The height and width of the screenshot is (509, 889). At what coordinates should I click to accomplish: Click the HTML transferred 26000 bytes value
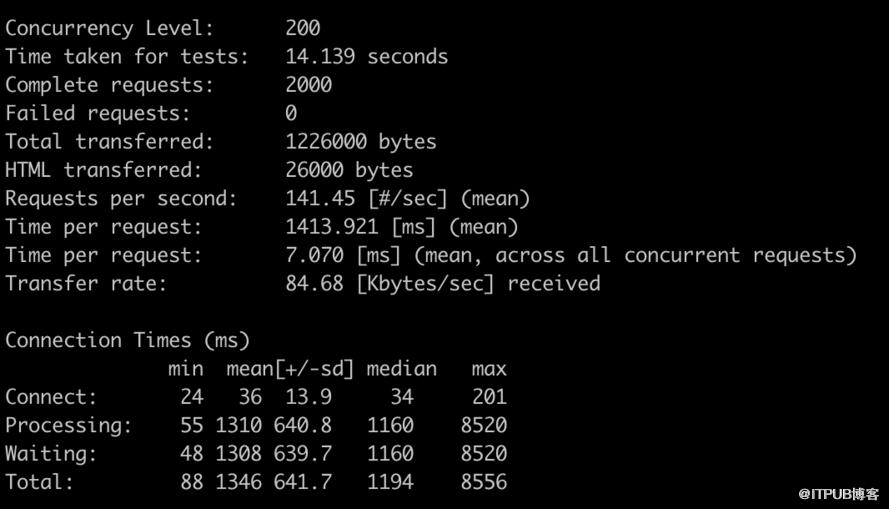[x=349, y=169]
